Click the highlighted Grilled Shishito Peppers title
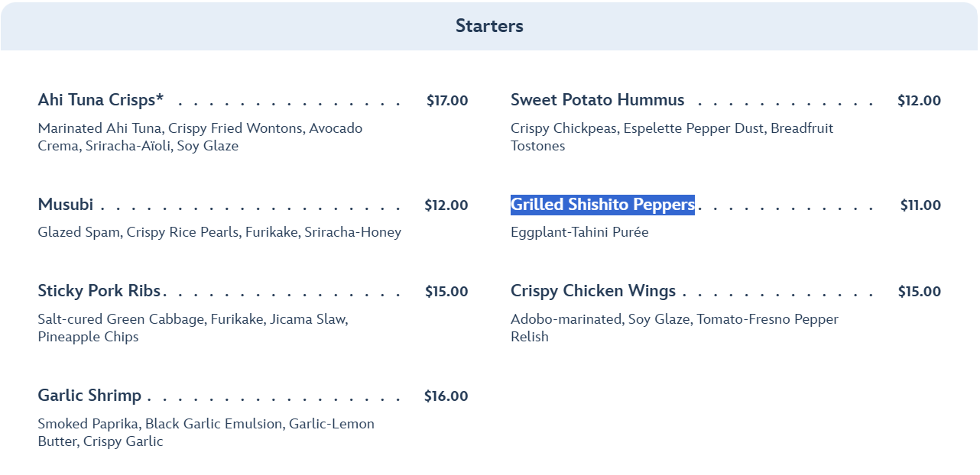Viewport: 980px width, 475px height. 602,205
